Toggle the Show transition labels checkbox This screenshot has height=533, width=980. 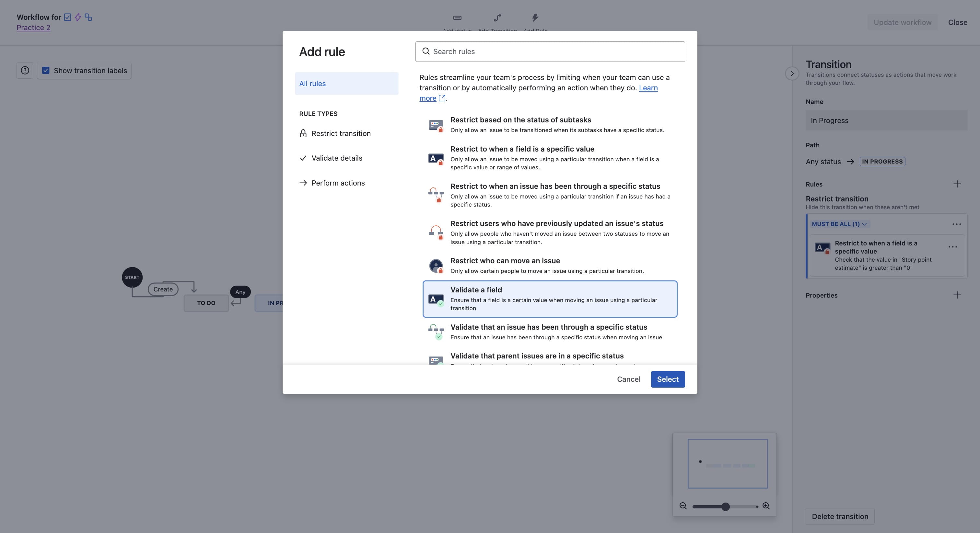tap(46, 71)
